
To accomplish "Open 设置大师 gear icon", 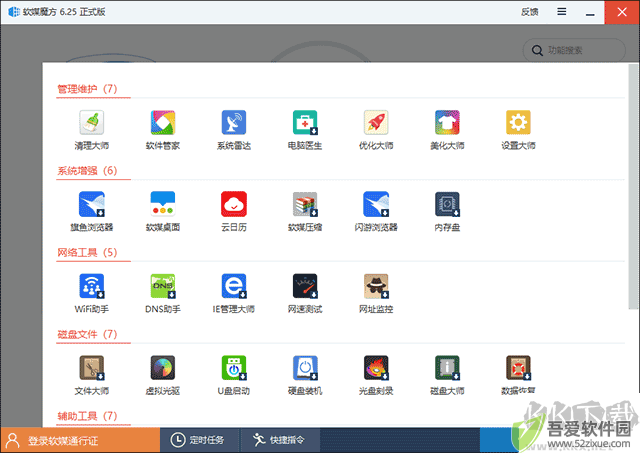I will [518, 122].
